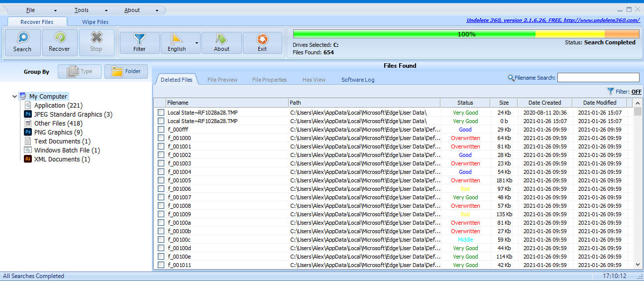Viewport: 644px width, 281px height.
Task: Click in the Filename Search field
Action: pos(598,78)
